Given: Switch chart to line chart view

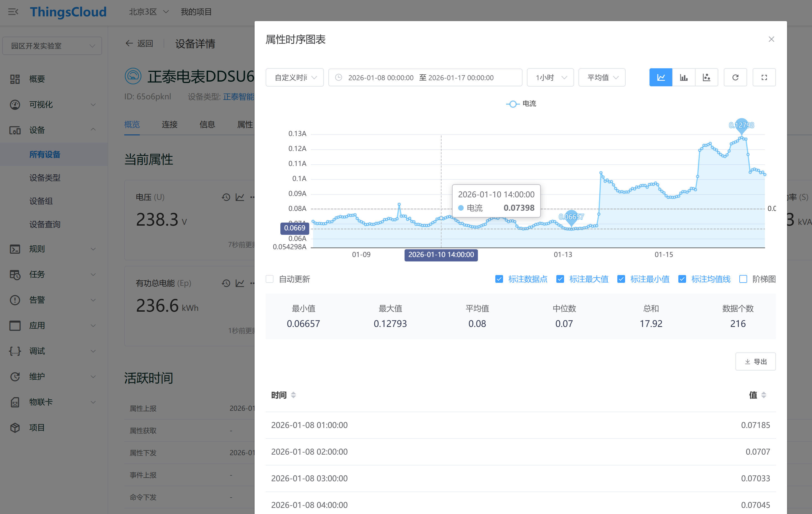Looking at the screenshot, I should [x=660, y=78].
